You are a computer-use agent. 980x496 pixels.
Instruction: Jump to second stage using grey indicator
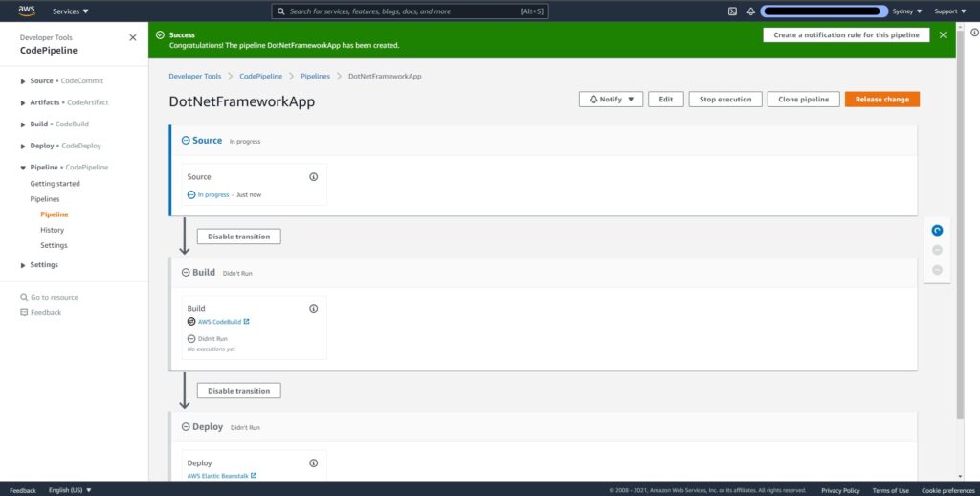(x=937, y=250)
